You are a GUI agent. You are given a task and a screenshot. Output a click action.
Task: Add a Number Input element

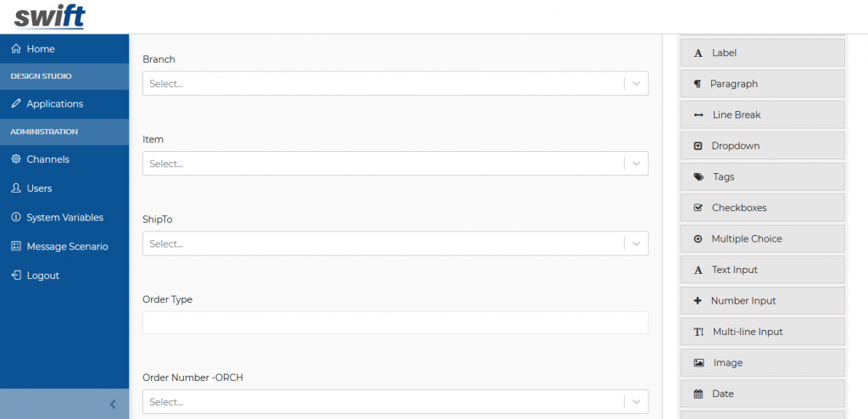pos(762,301)
